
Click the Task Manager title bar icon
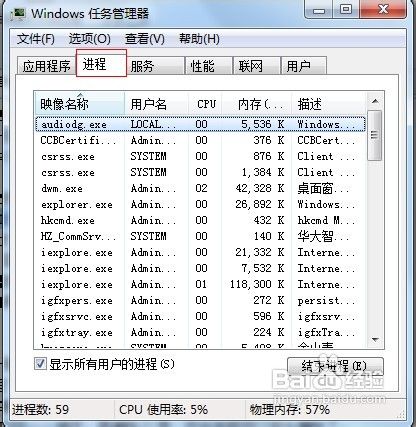[x=18, y=14]
